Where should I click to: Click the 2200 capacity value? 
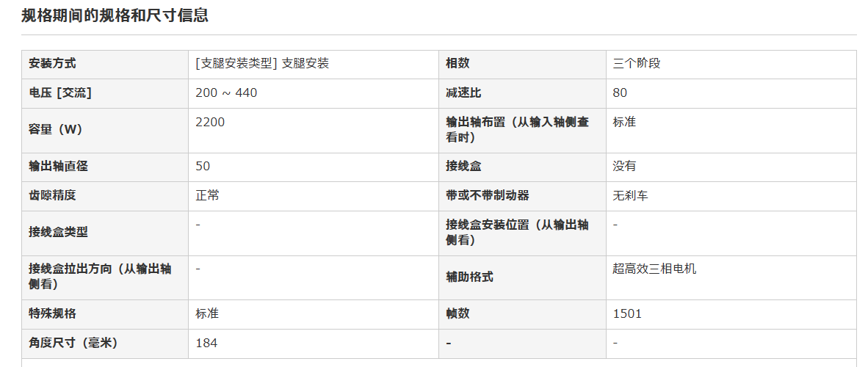coord(210,123)
